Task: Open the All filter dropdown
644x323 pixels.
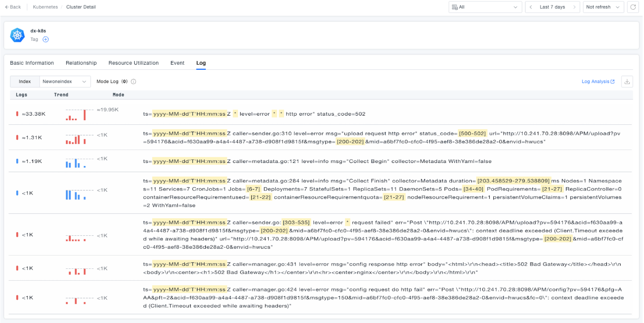Action: [485, 7]
